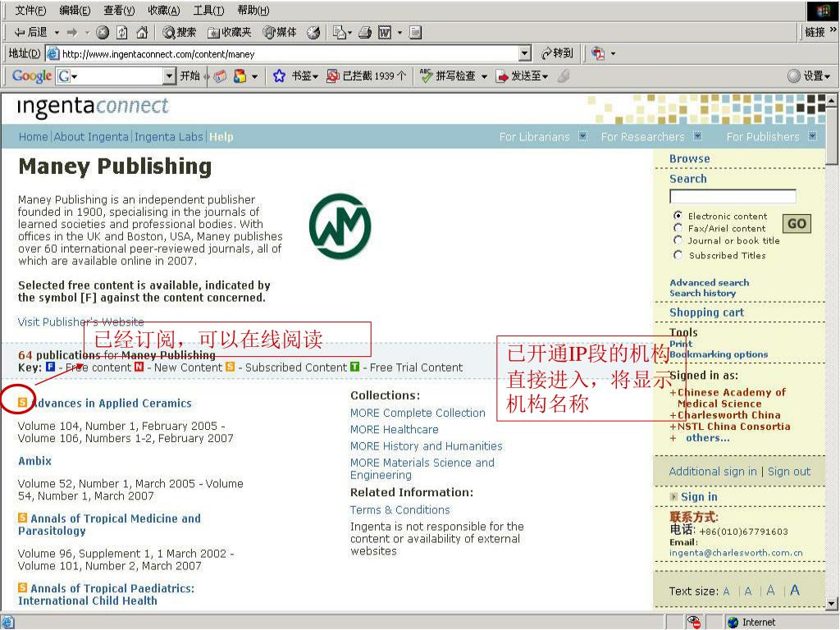
Task: Open the MORE Healthcare collection link
Action: [x=395, y=429]
